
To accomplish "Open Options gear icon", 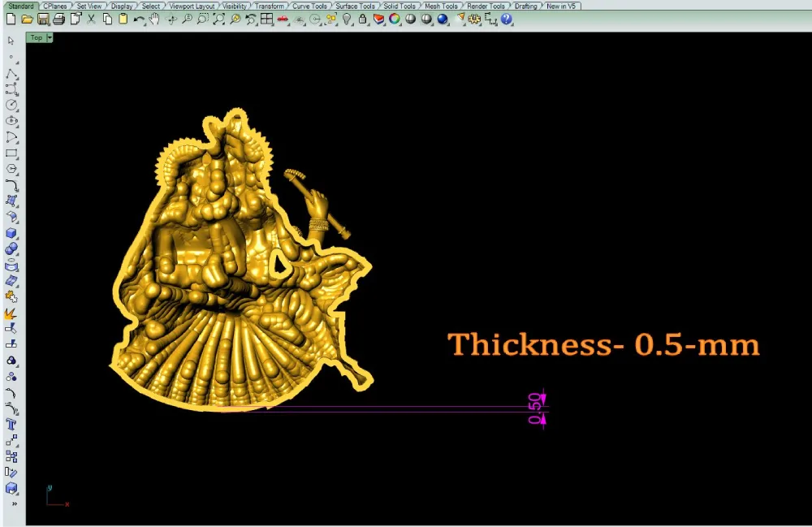I will [474, 19].
